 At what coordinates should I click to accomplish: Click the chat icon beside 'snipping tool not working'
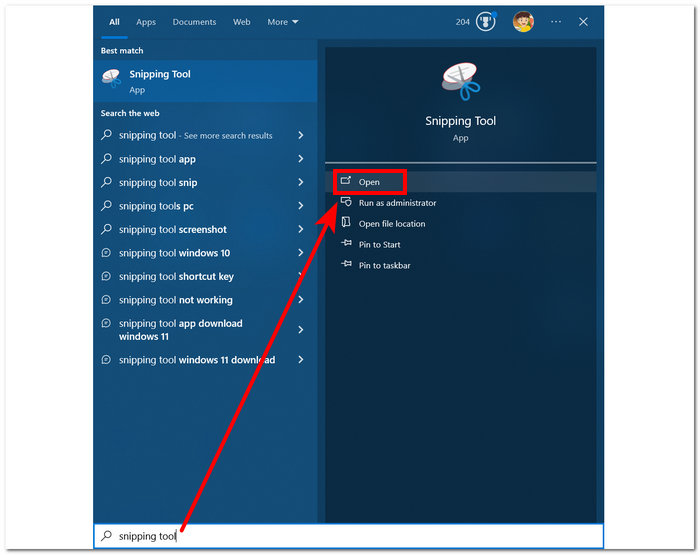point(106,300)
